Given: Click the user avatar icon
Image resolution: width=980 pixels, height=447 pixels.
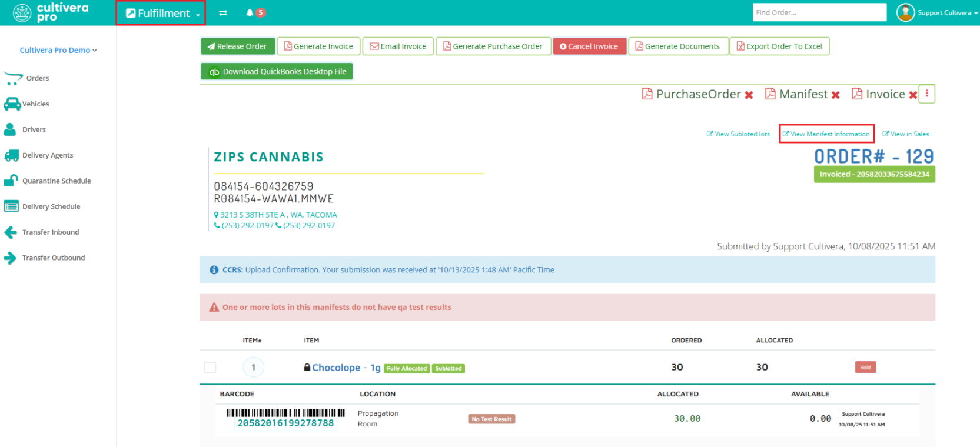Looking at the screenshot, I should click(x=905, y=12).
